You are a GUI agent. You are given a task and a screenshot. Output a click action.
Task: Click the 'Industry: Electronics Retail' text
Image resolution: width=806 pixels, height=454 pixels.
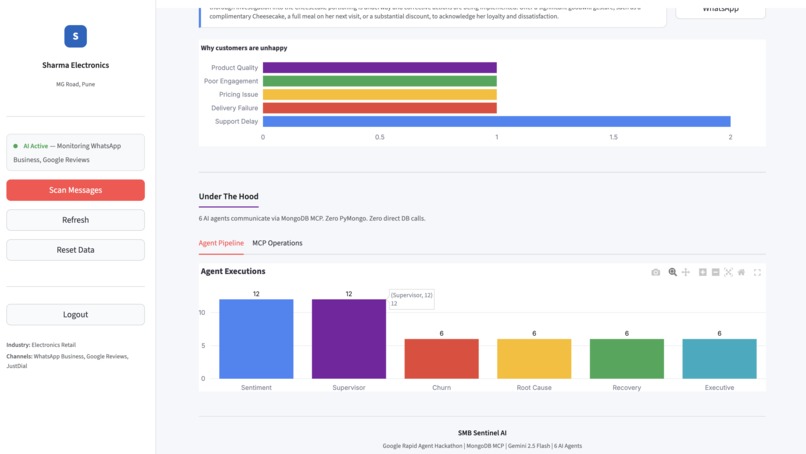click(41, 345)
